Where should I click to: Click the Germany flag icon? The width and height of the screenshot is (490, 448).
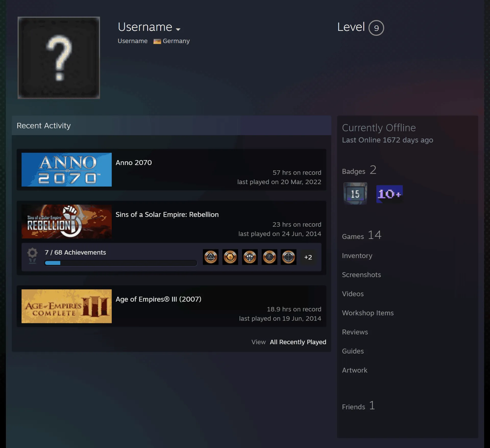pos(157,41)
